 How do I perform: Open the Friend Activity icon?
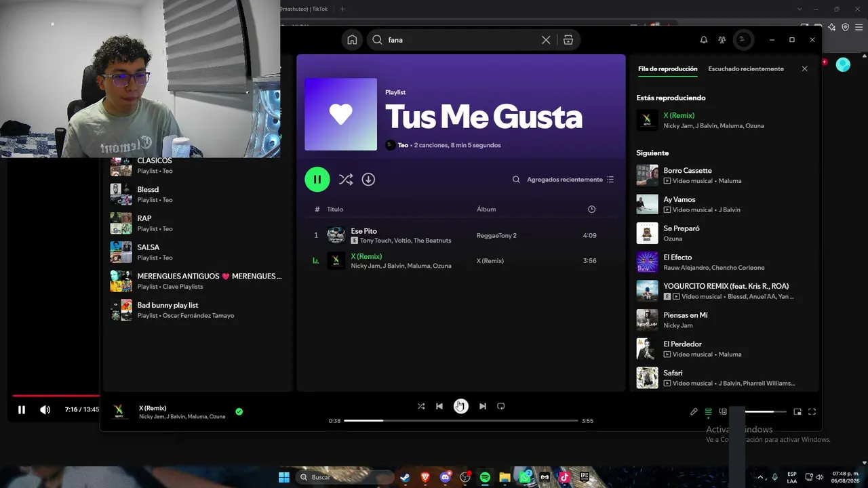722,40
